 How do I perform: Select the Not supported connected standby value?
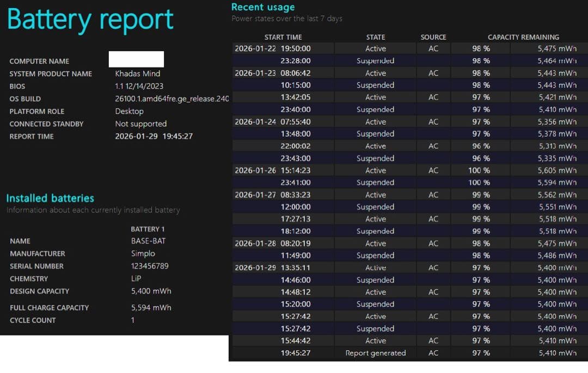point(141,124)
